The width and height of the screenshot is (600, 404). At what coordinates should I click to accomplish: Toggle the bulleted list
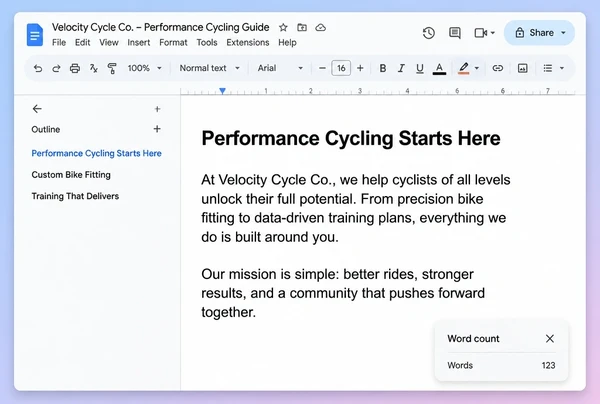[x=548, y=68]
